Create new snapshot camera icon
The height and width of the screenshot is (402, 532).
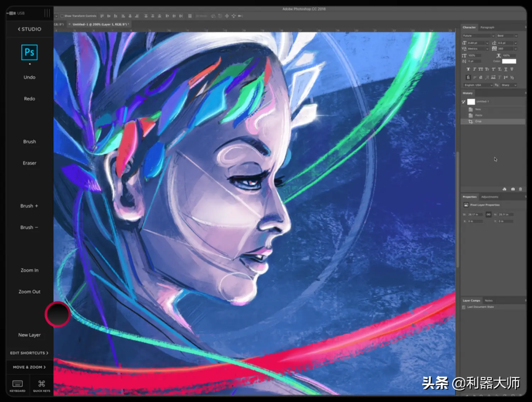click(513, 189)
